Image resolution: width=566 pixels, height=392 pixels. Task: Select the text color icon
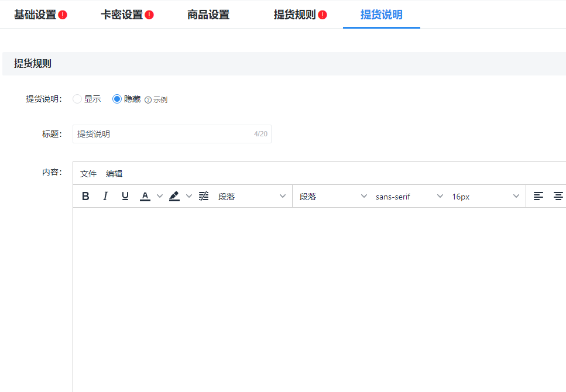145,196
